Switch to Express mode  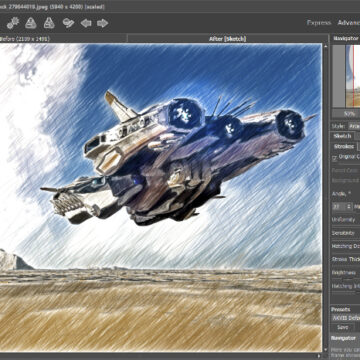click(x=319, y=23)
